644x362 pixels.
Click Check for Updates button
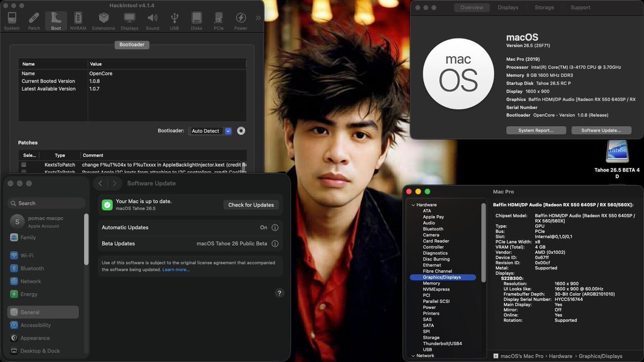251,205
